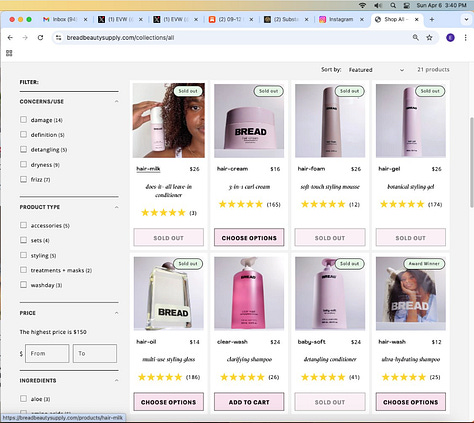This screenshot has height=423, width=474.
Task: Switch to the Gmail Inbox tab
Action: coord(65,19)
